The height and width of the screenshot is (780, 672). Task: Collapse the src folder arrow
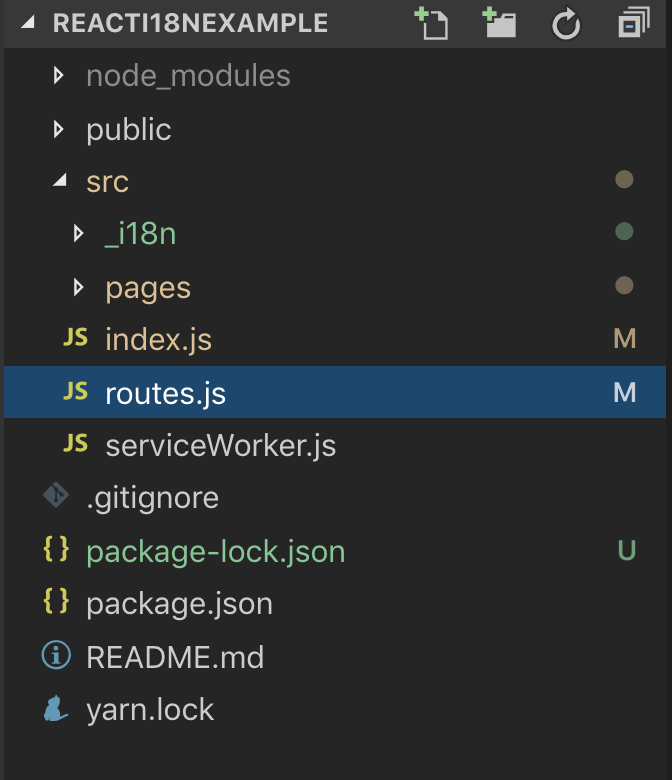click(x=60, y=180)
